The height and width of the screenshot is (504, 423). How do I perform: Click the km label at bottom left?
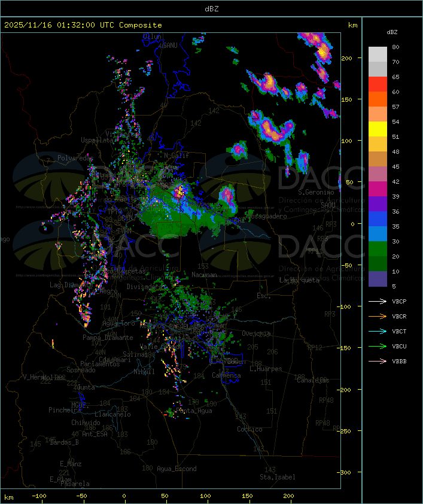pyautogui.click(x=9, y=497)
